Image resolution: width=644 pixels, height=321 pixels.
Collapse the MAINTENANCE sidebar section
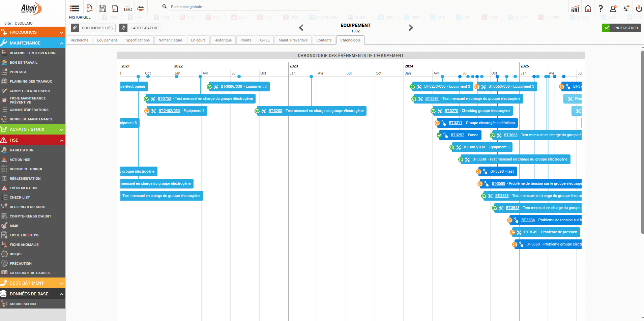62,43
